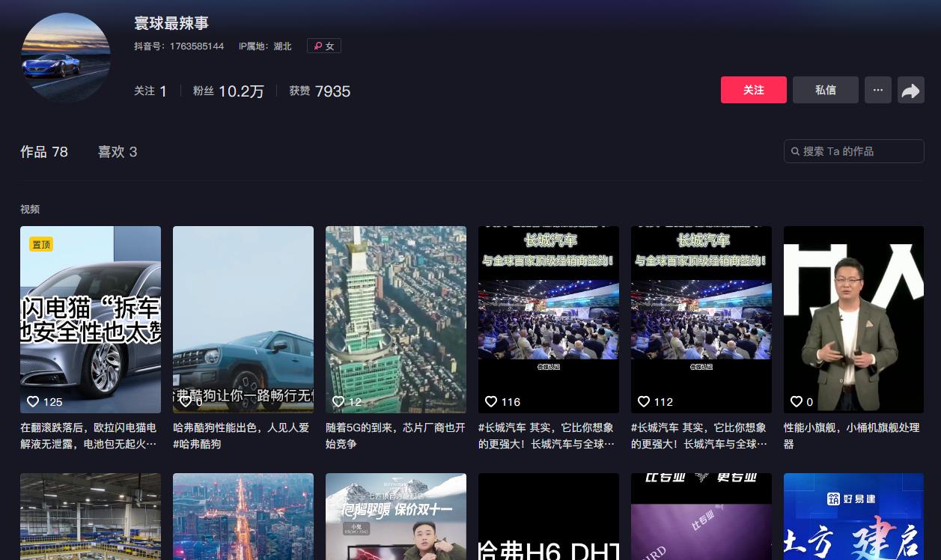Click the female gender badge

pyautogui.click(x=324, y=46)
